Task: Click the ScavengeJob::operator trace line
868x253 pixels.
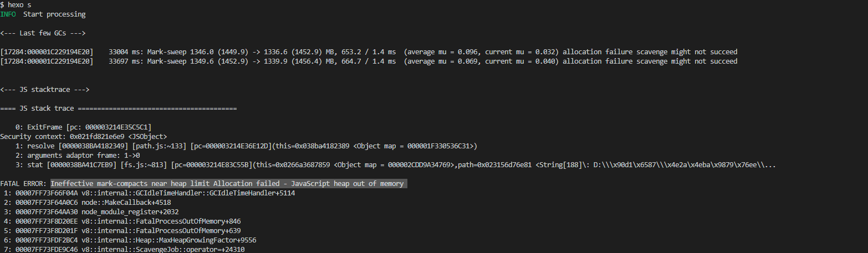Action: (124, 249)
